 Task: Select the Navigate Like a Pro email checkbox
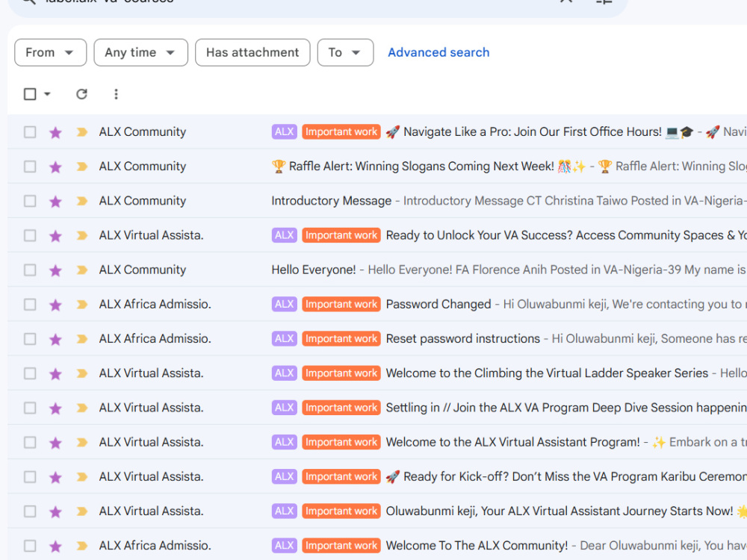point(30,132)
